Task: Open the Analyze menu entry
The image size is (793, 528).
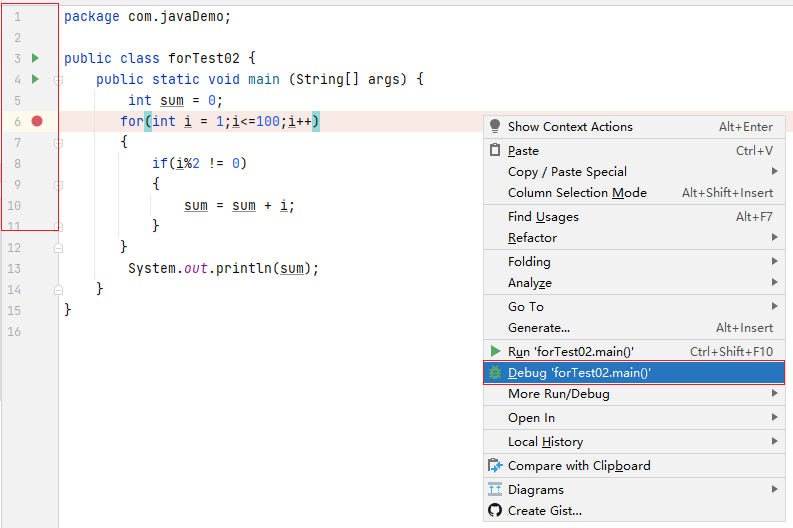Action: coord(634,283)
